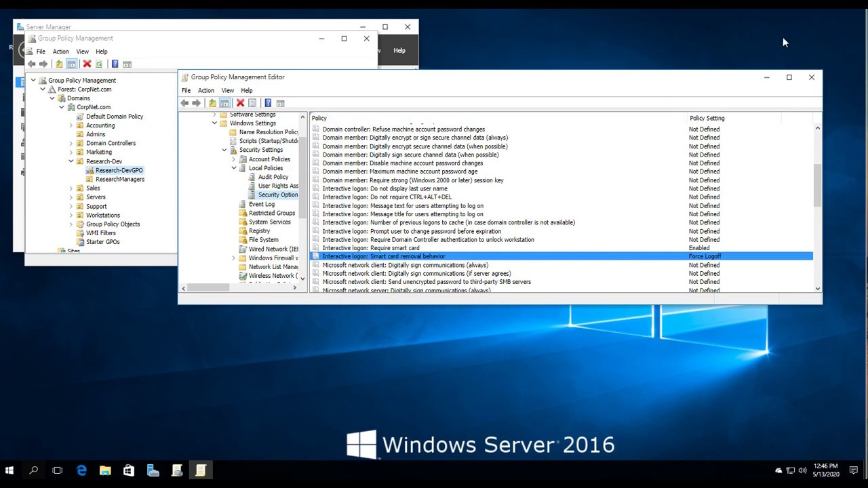Collapse Windows Settings node in Editor tree

214,123
